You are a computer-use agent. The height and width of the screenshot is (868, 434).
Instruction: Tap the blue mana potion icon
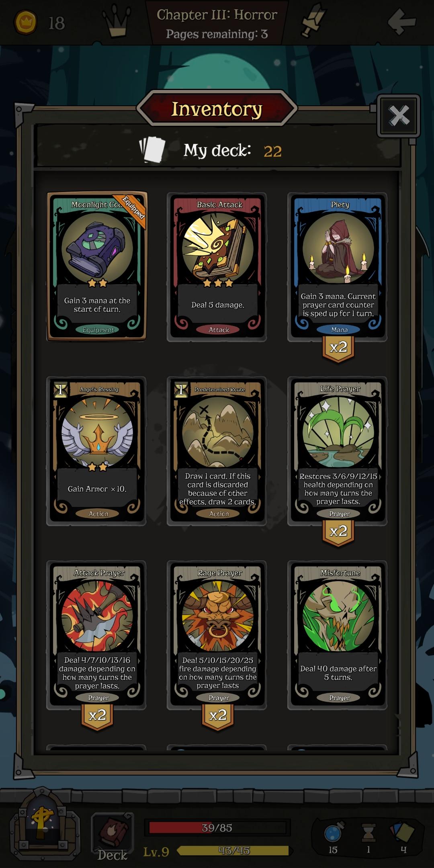click(x=334, y=833)
